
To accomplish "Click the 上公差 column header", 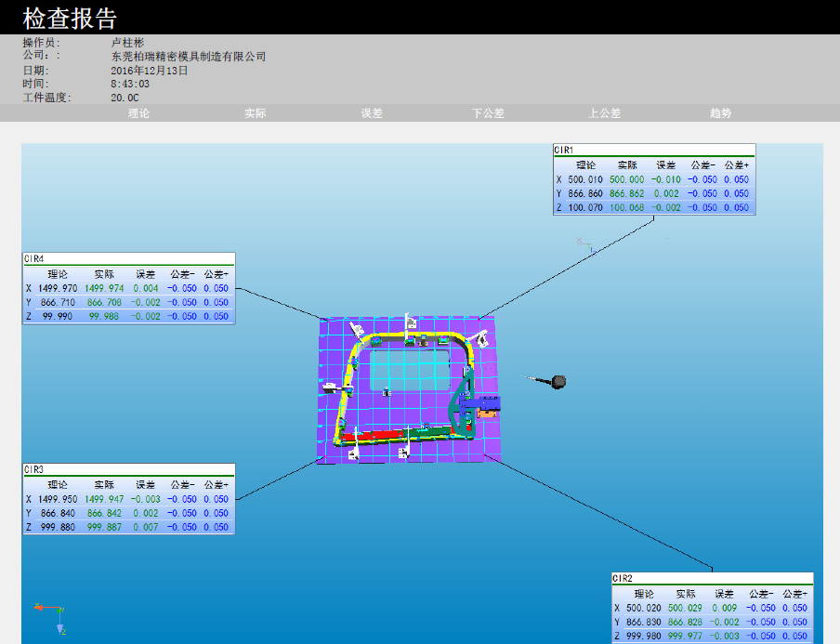I will (x=605, y=113).
